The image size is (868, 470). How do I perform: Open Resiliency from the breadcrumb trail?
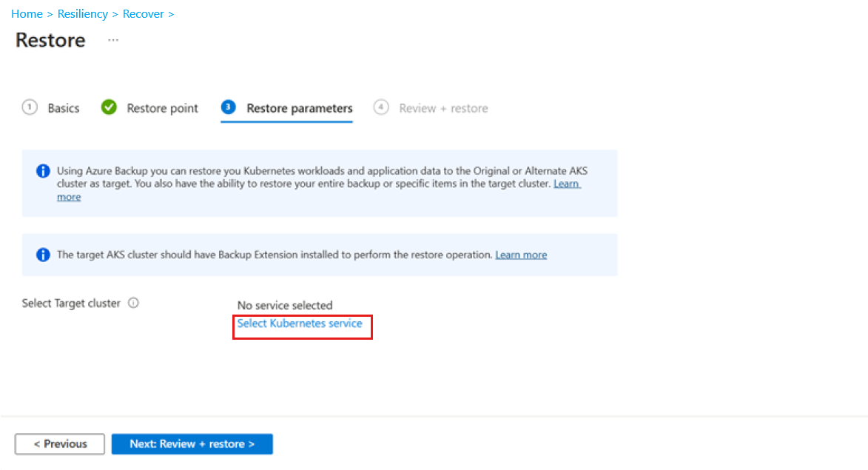83,13
